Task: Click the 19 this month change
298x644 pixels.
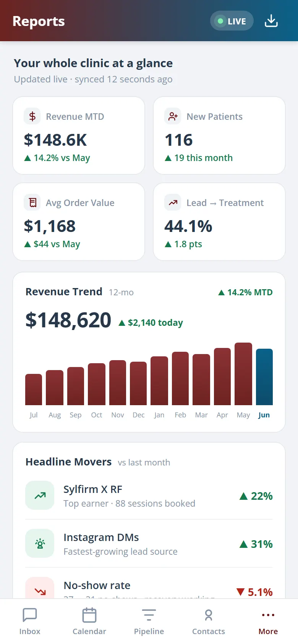Action: coord(199,158)
